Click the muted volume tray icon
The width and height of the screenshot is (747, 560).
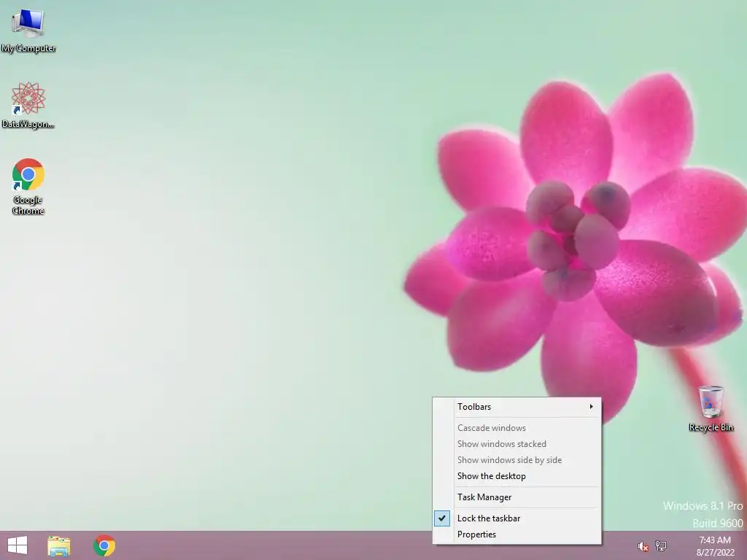643,546
